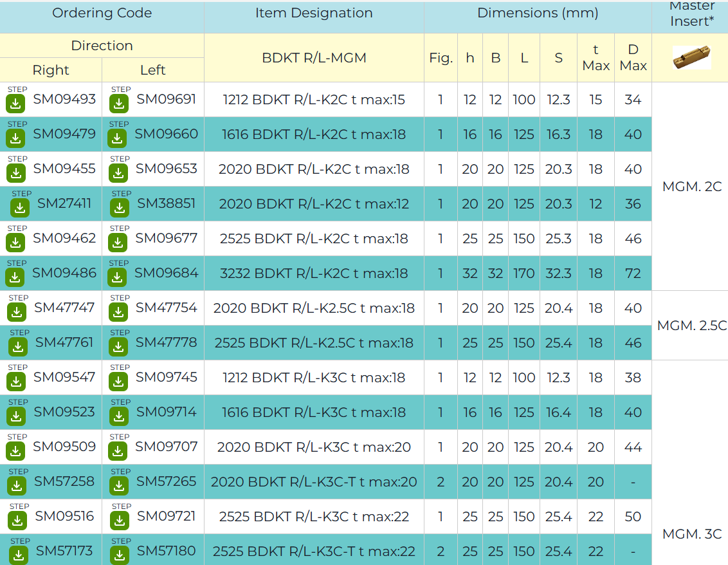Click the master insert thumbnail image
The image size is (728, 565).
point(691,57)
